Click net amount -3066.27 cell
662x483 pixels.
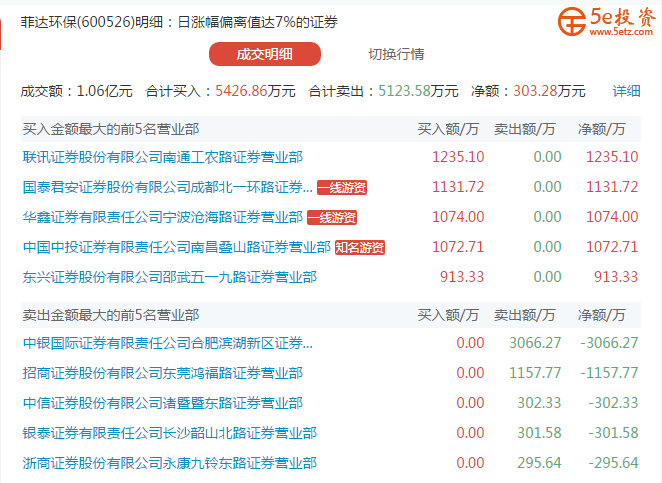[609, 343]
